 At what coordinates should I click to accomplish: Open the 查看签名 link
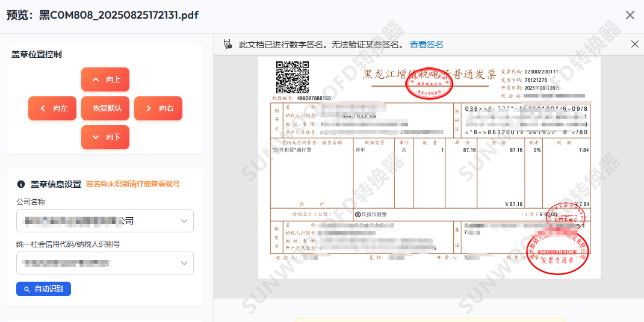click(426, 45)
